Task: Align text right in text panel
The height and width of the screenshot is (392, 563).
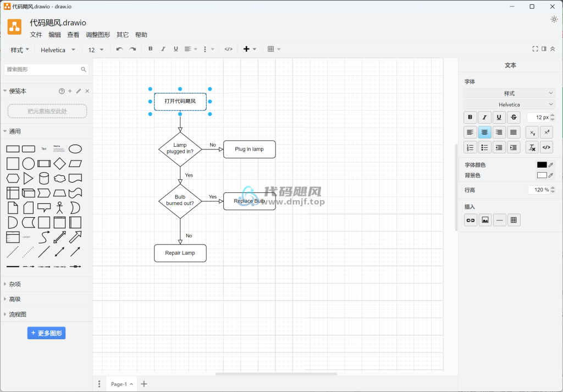Action: pos(499,132)
